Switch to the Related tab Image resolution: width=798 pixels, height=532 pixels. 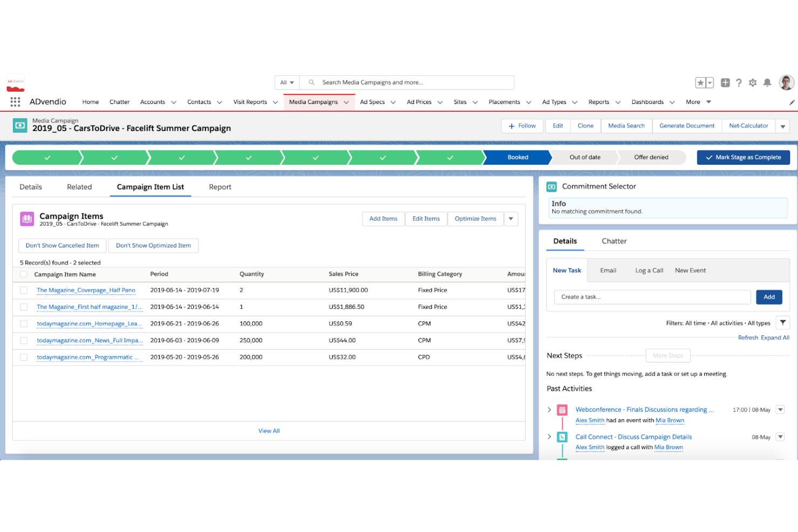(79, 187)
